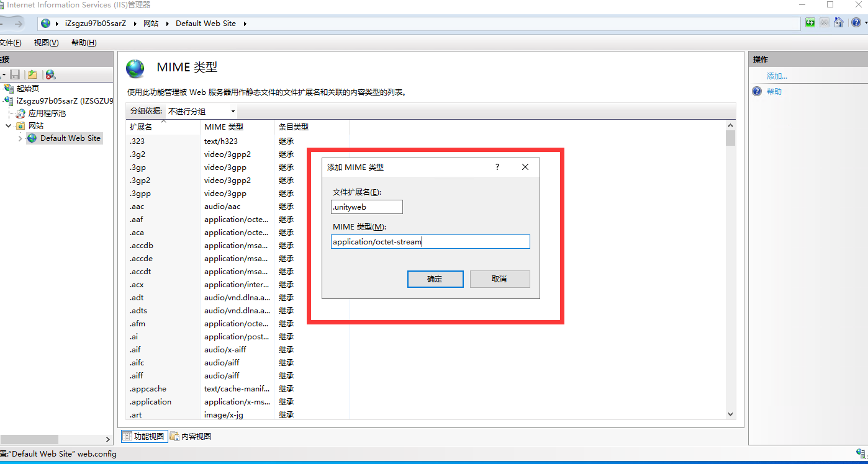Viewport: 868px width, 464px height.
Task: Click 网站 in the address breadcrumb
Action: click(x=151, y=24)
